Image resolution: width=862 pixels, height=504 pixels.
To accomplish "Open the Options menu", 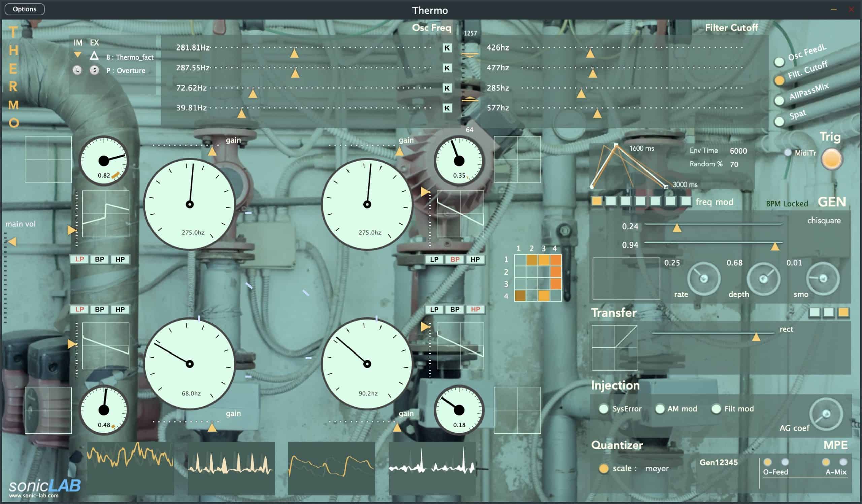I will (25, 9).
